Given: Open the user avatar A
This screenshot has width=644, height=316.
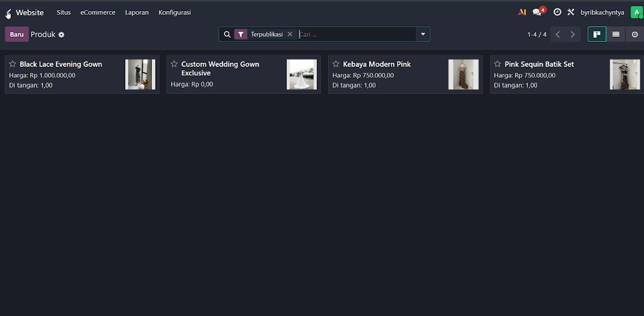Looking at the screenshot, I should [636, 12].
